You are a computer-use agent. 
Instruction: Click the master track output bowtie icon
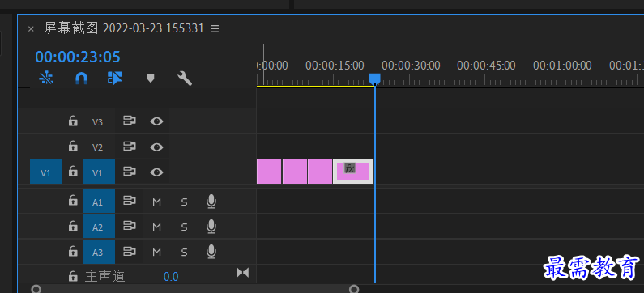[243, 273]
